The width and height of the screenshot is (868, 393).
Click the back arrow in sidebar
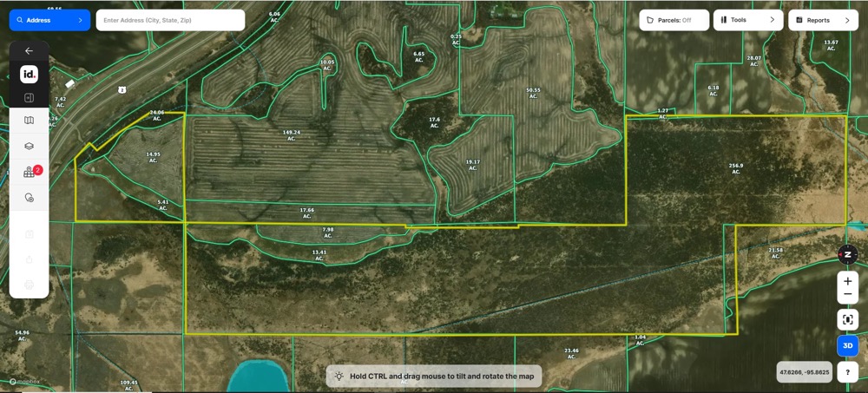point(29,51)
